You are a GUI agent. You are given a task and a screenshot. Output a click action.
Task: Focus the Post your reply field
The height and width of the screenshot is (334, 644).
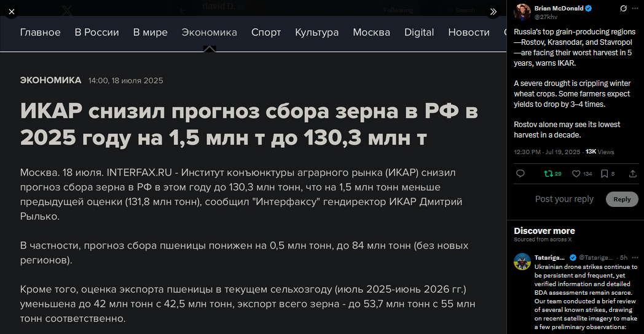564,199
